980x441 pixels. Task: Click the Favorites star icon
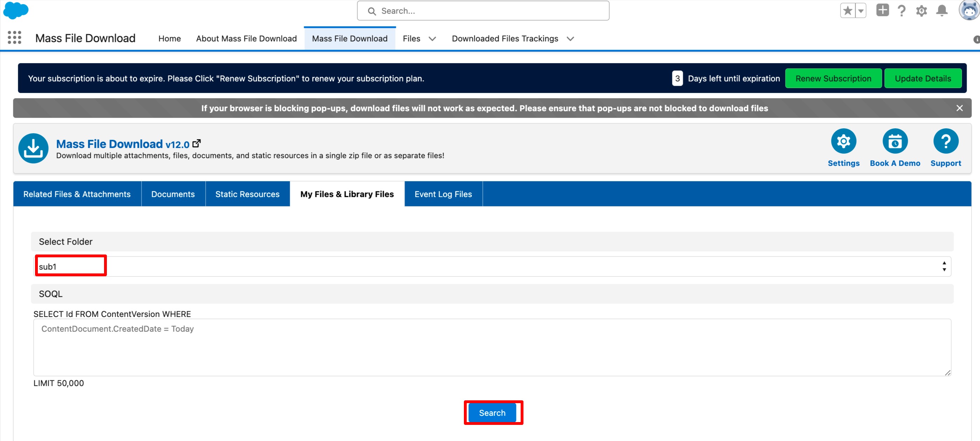coord(848,11)
